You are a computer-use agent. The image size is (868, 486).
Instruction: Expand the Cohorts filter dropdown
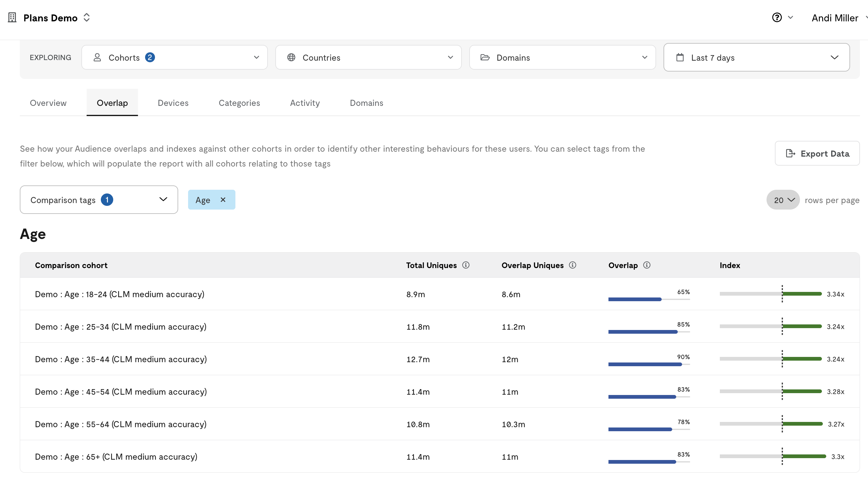[174, 57]
